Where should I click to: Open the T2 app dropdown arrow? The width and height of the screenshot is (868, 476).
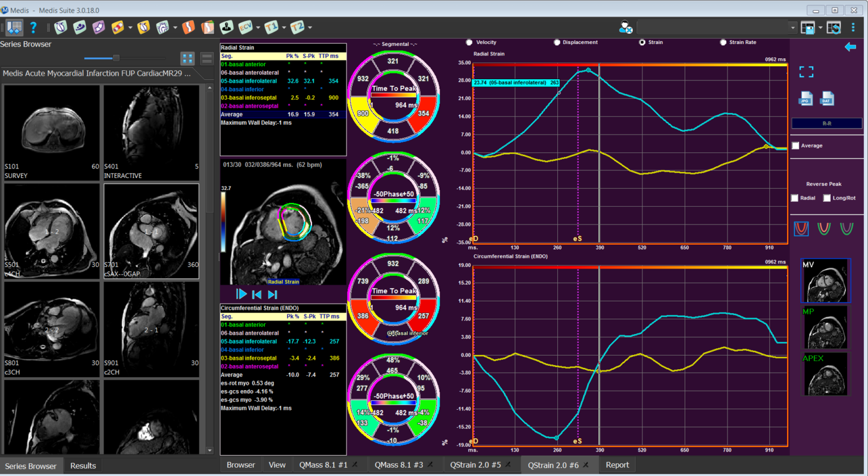tap(310, 27)
